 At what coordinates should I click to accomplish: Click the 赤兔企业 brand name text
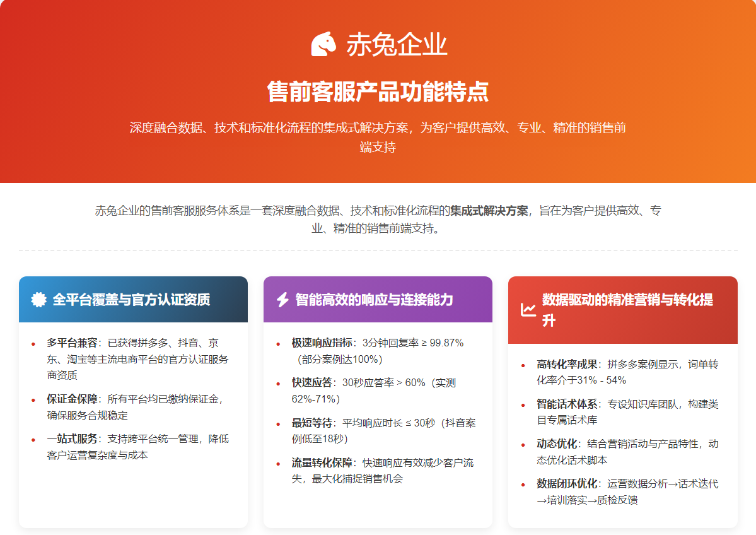(397, 45)
